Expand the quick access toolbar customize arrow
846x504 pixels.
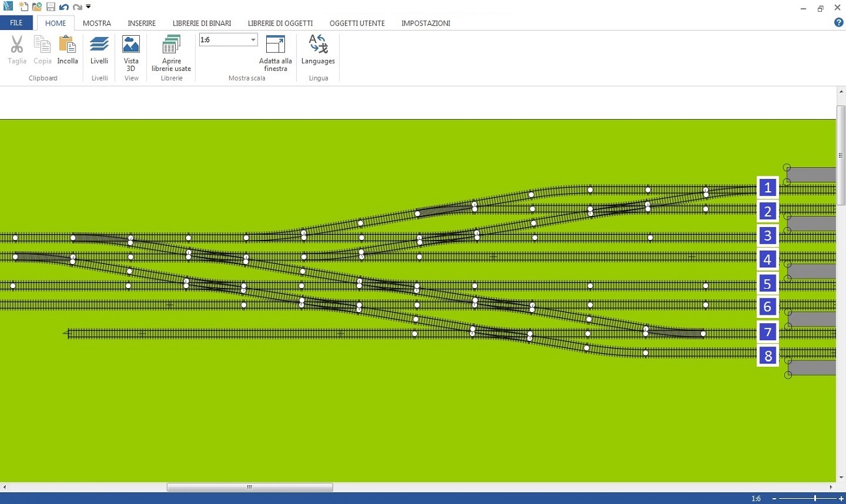89,7
